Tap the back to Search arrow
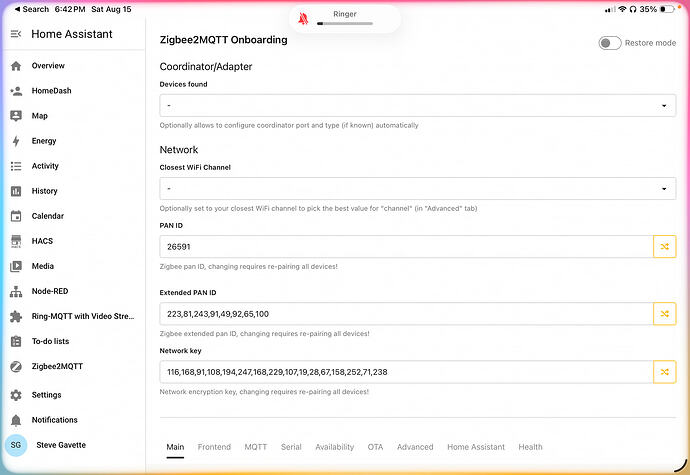 (x=17, y=9)
